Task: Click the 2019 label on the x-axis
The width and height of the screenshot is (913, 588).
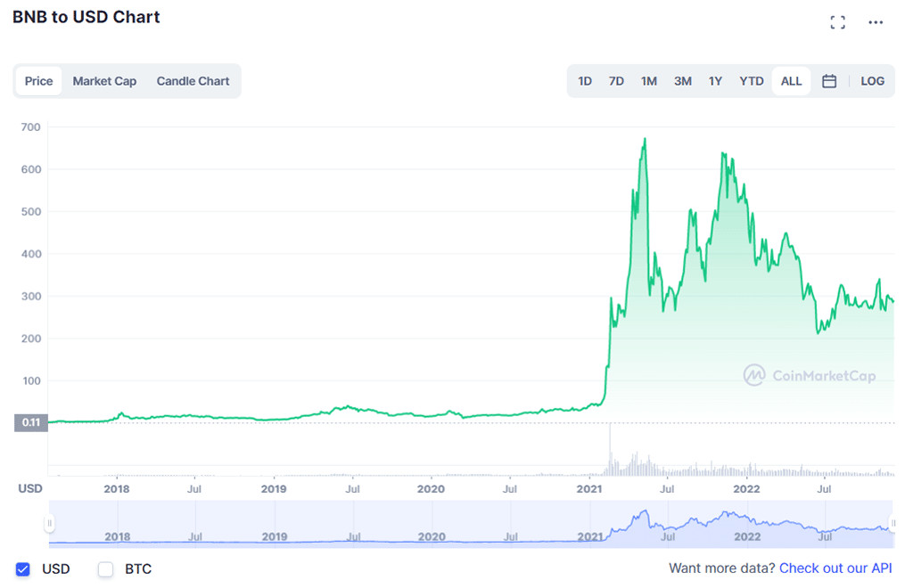Action: (x=274, y=489)
